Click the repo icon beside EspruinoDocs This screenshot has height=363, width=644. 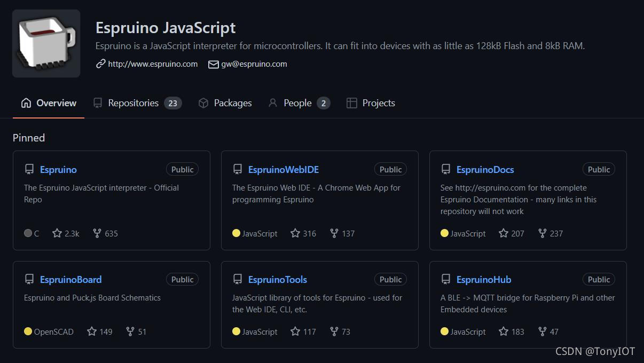(446, 170)
